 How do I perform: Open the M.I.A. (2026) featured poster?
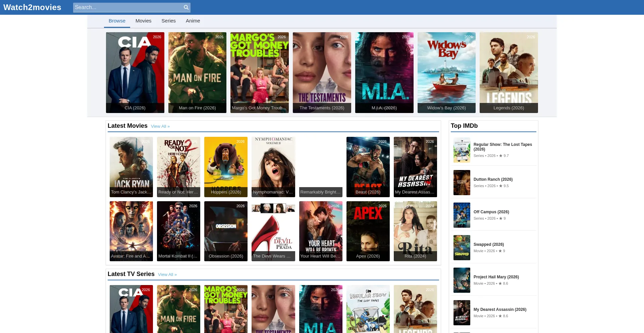coord(384,72)
